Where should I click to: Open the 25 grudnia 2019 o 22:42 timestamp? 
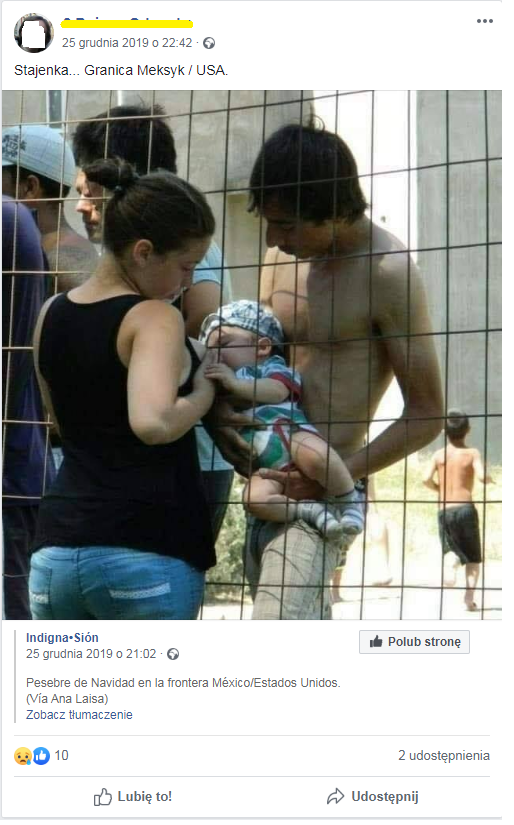click(127, 43)
